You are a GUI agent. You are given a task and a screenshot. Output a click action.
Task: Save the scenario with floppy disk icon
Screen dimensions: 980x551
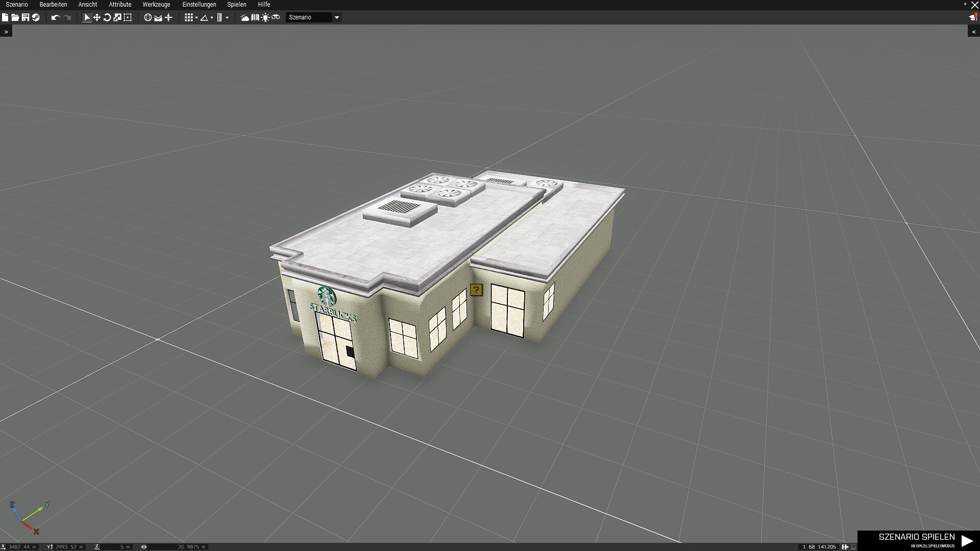pos(25,17)
